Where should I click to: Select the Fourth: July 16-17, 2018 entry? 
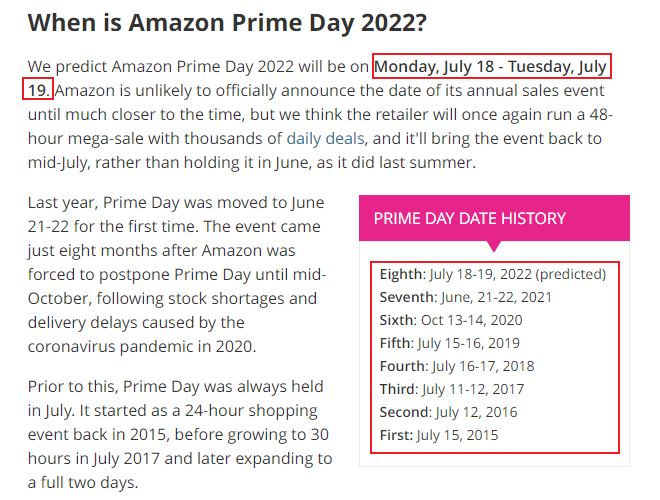point(457,366)
